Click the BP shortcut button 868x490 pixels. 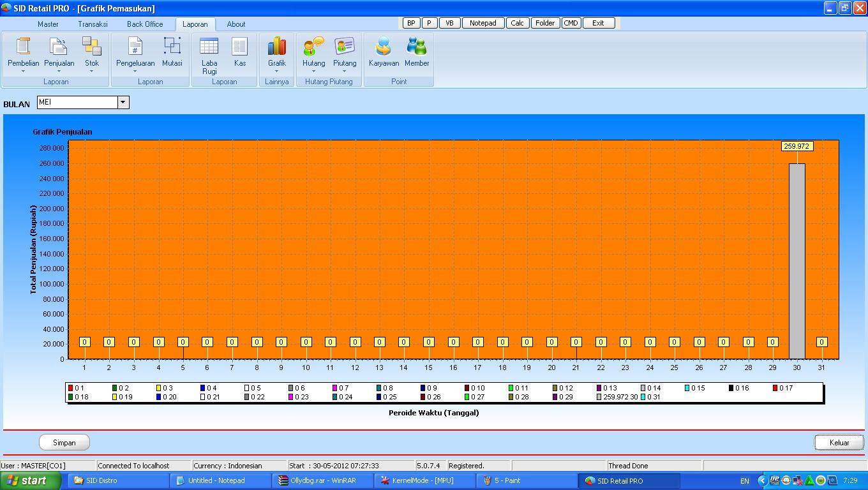(x=411, y=23)
